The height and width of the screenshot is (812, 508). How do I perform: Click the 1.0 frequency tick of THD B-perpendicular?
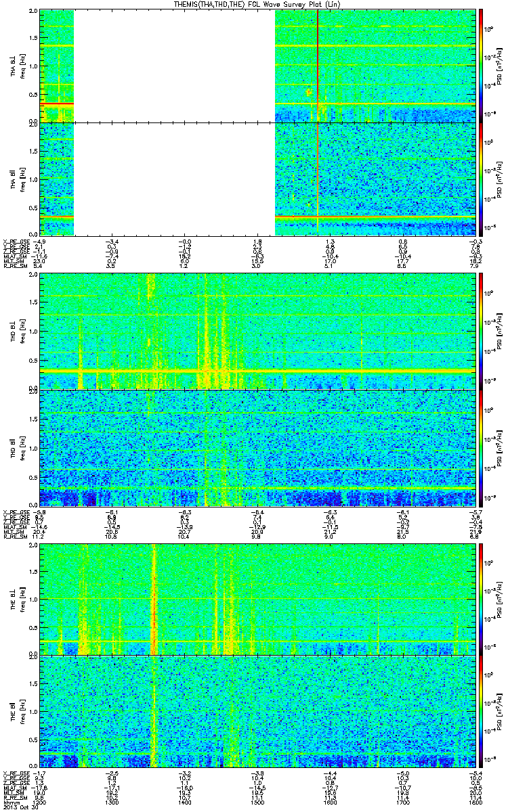33,332
